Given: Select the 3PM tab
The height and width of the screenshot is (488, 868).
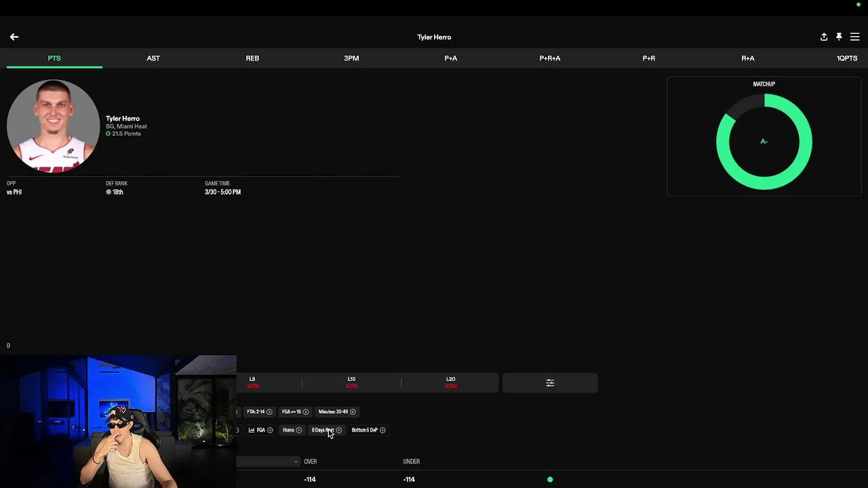Looking at the screenshot, I should point(351,58).
